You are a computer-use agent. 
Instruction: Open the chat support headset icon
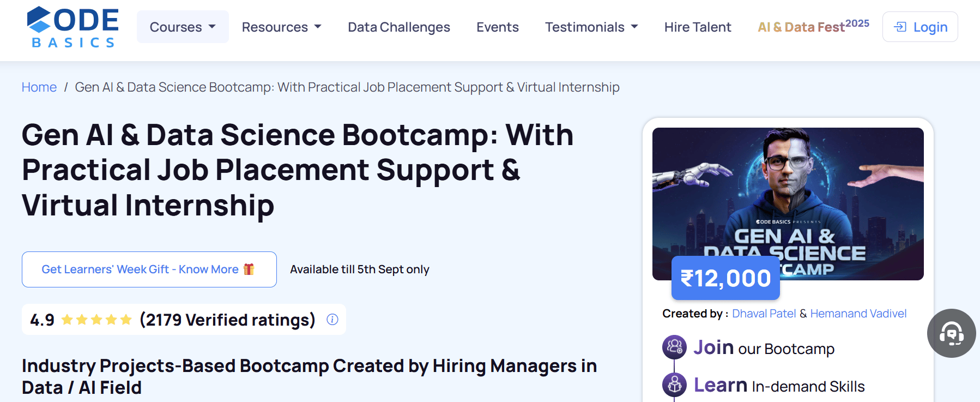(952, 333)
